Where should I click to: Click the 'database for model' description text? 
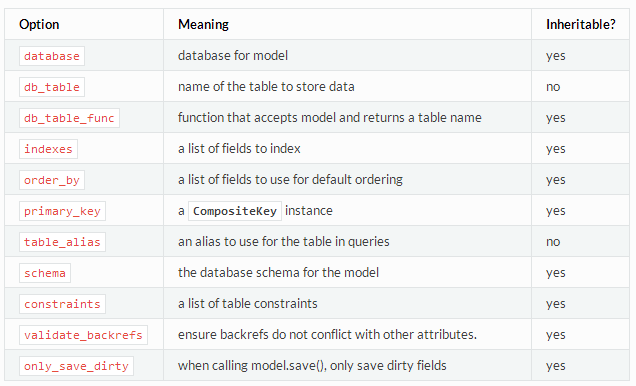[233, 56]
